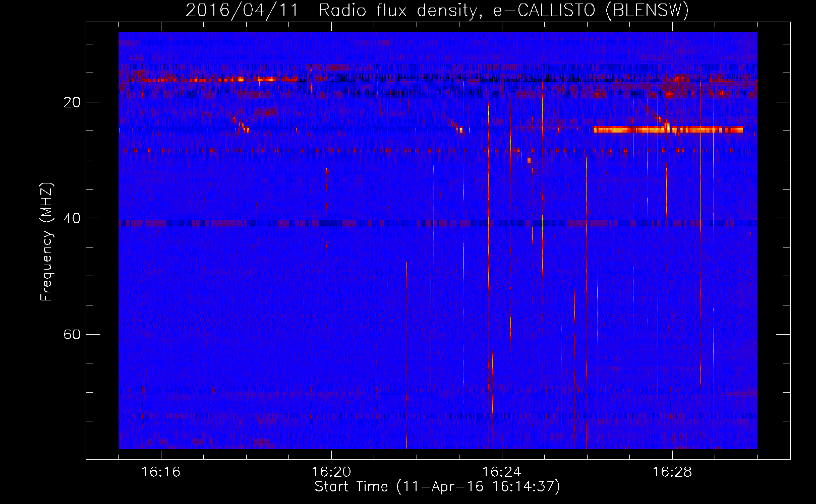816x504 pixels.
Task: Click the 60 MHz frequency tick label
Action: coord(72,334)
